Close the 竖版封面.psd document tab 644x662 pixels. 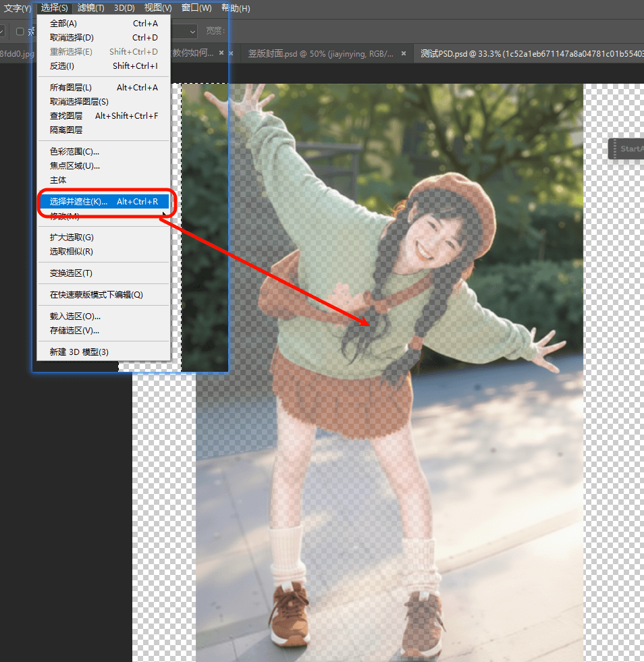coord(404,53)
